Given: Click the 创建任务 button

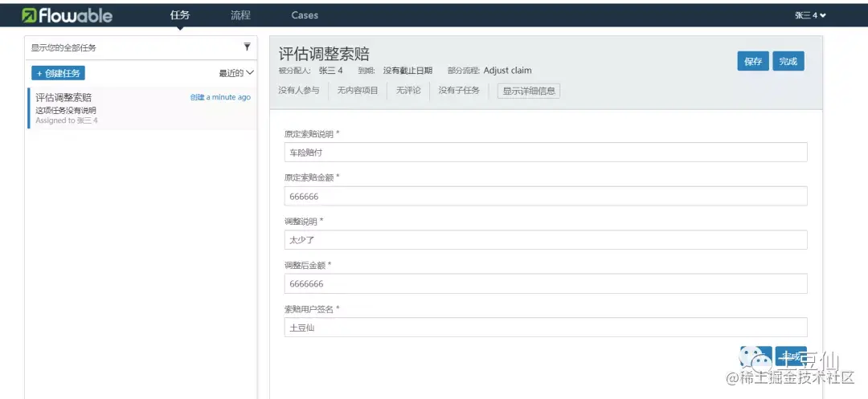Looking at the screenshot, I should 58,73.
